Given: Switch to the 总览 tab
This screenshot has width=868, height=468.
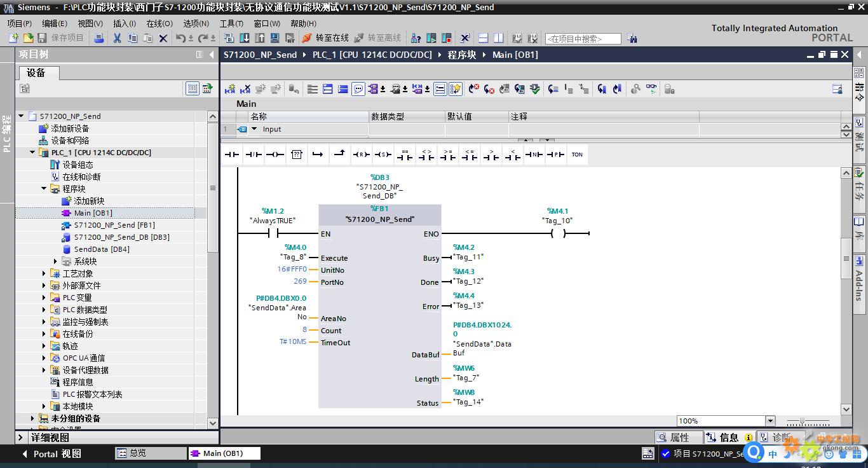Looking at the screenshot, I should 137,453.
